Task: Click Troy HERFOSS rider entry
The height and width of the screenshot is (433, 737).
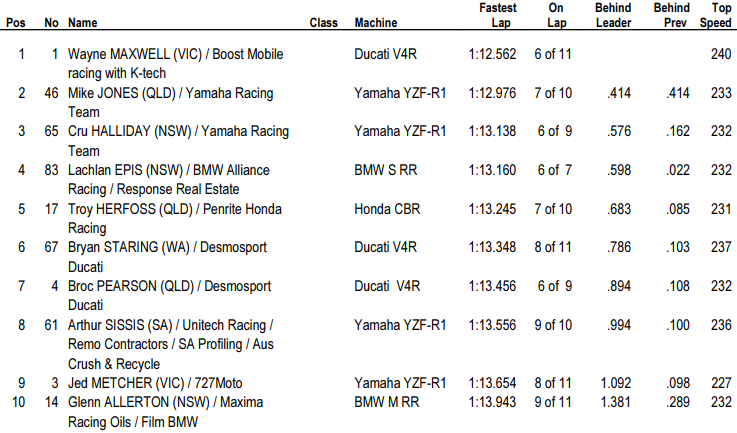Action: pos(175,218)
